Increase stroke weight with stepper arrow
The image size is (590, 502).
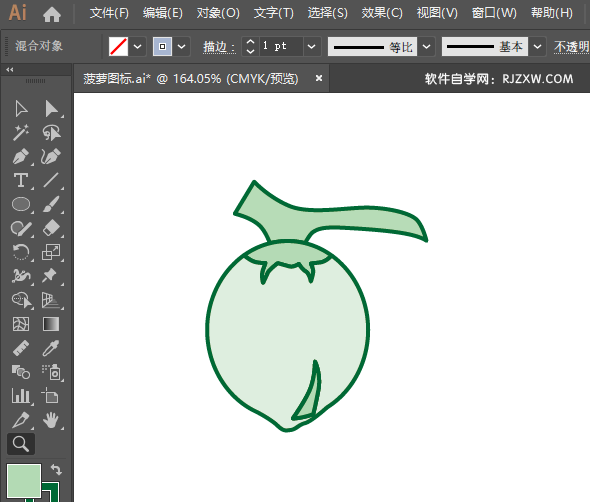(250, 42)
